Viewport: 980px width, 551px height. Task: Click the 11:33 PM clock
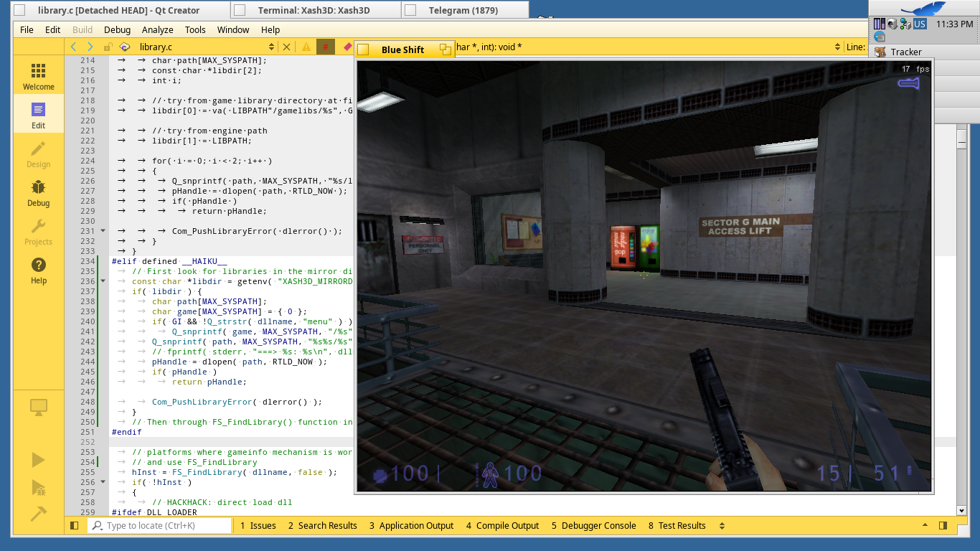pos(955,24)
